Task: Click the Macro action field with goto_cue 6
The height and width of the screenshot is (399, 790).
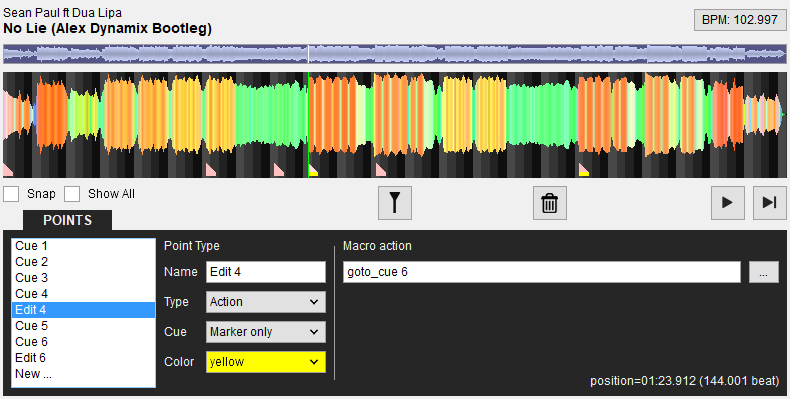Action: [542, 272]
